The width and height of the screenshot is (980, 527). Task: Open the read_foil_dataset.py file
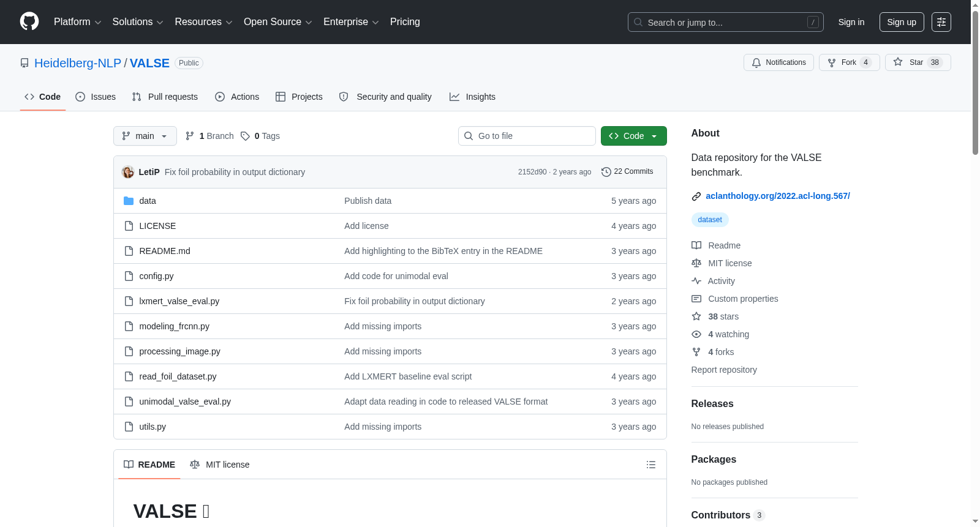pos(178,376)
